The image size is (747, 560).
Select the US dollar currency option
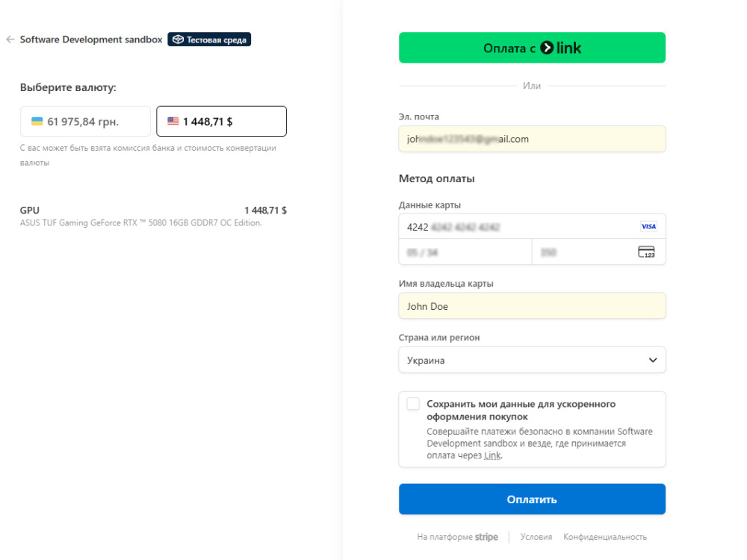click(x=222, y=122)
